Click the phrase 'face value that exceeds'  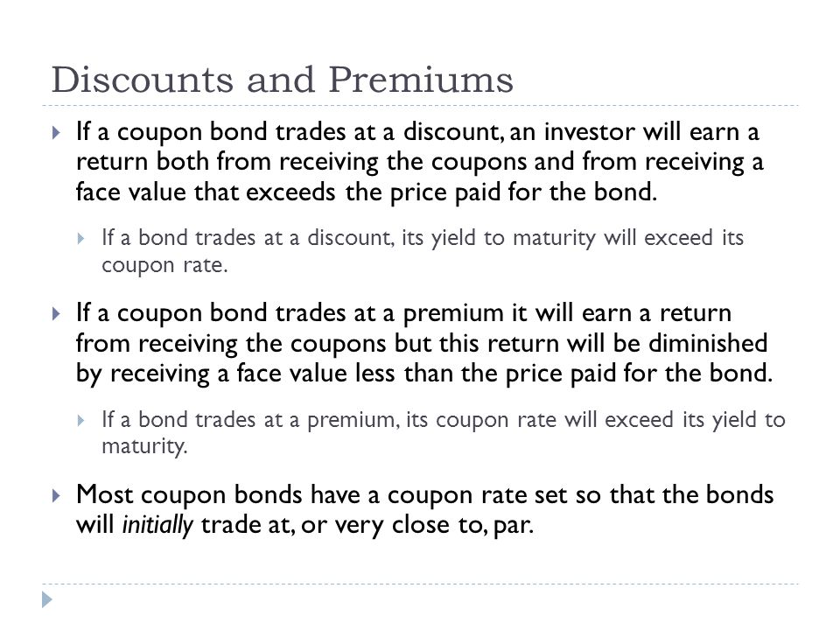click(x=206, y=192)
